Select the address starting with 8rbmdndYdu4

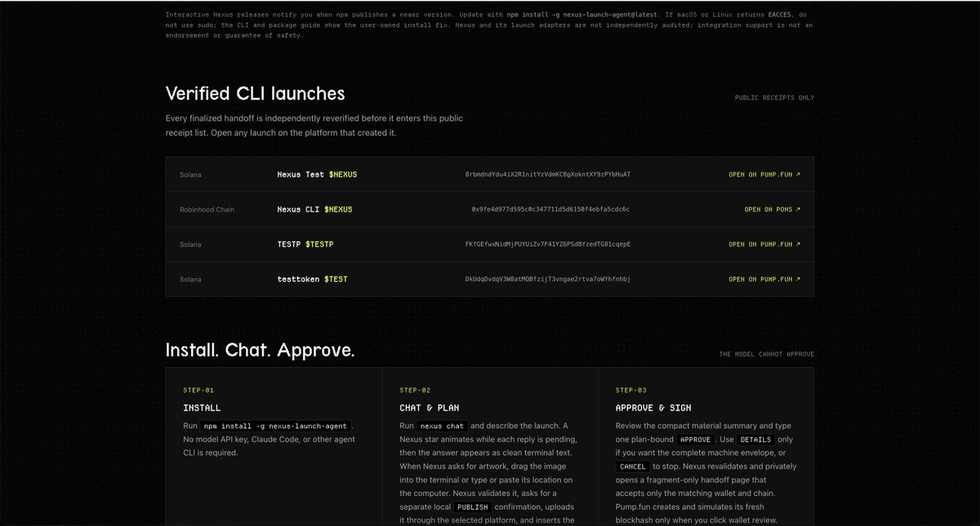point(548,175)
